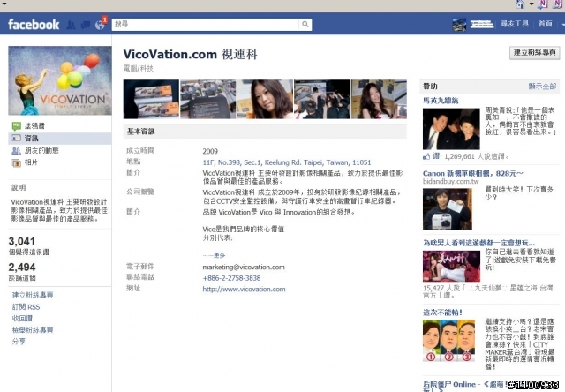Open the friend requests icon in Facebook header

[71, 25]
